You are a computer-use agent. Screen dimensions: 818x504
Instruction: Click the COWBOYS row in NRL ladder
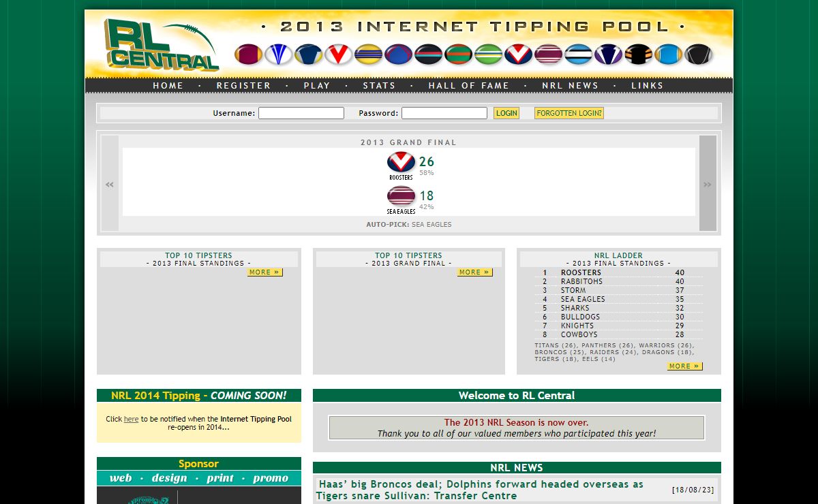pyautogui.click(x=619, y=334)
